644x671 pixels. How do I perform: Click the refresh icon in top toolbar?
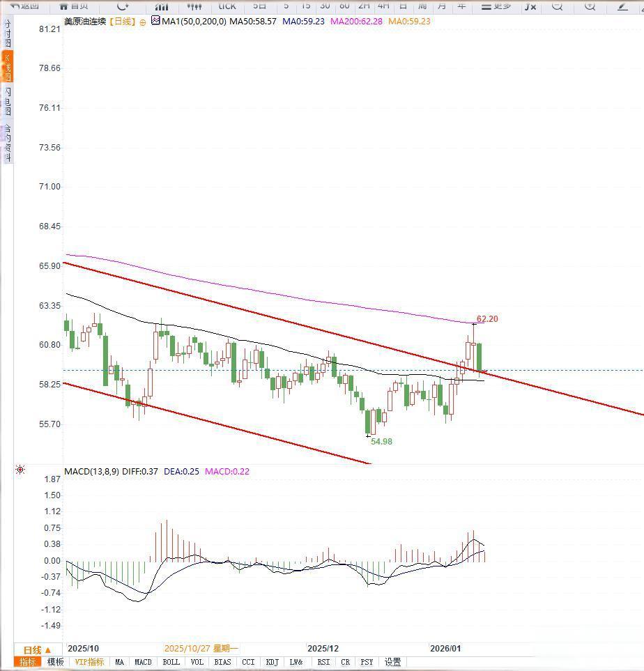coord(123,6)
